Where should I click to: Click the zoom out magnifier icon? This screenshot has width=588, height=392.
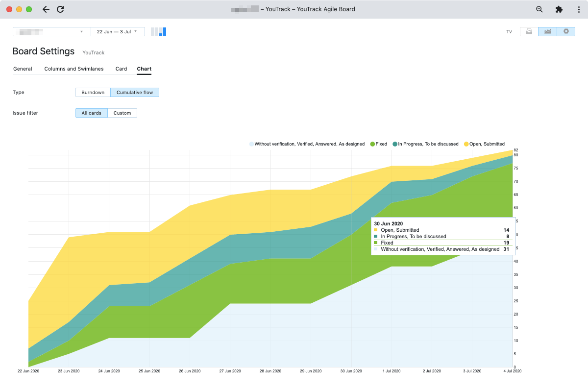pyautogui.click(x=539, y=9)
